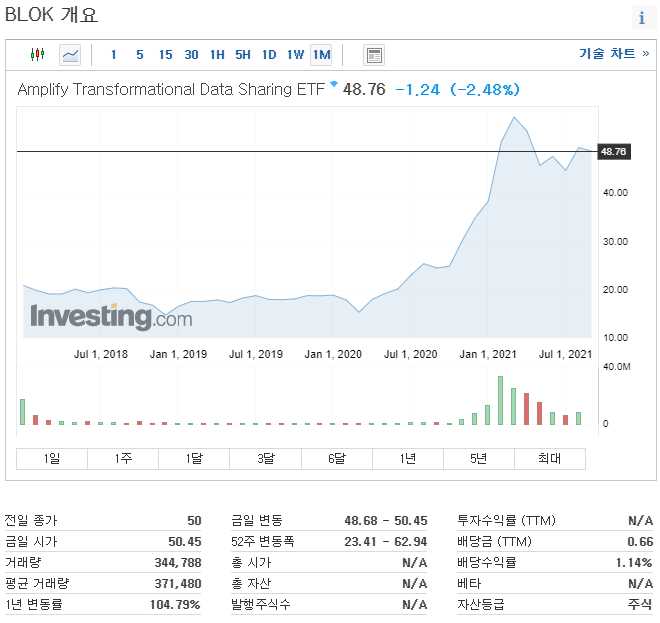Click the 투자수익률 (TTM) label
The width and height of the screenshot is (660, 623).
click(x=506, y=521)
